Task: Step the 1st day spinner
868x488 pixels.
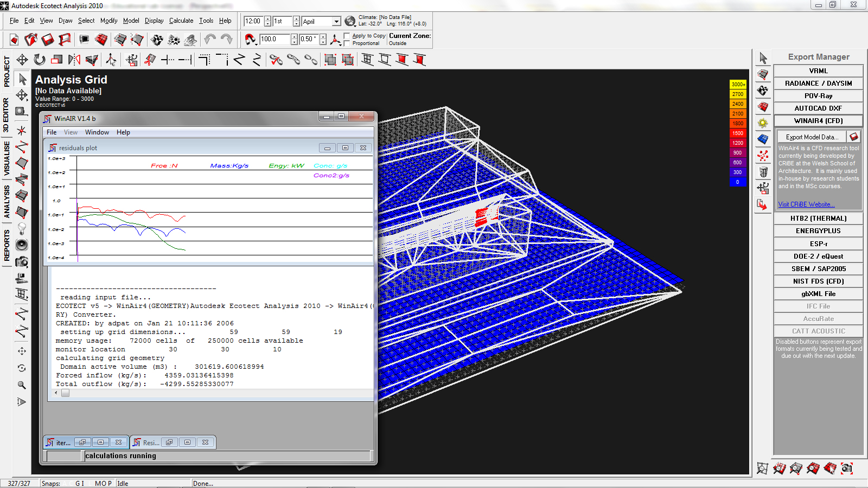Action: (296, 21)
